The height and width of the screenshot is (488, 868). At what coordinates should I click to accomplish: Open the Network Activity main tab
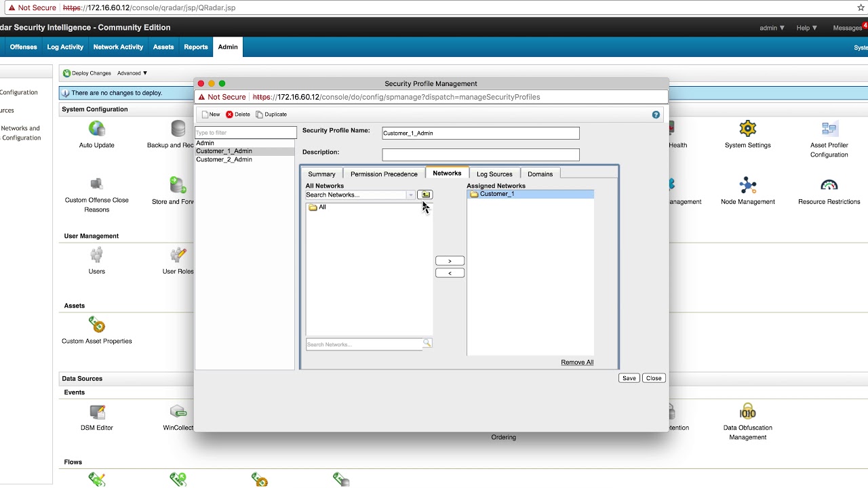(x=118, y=47)
